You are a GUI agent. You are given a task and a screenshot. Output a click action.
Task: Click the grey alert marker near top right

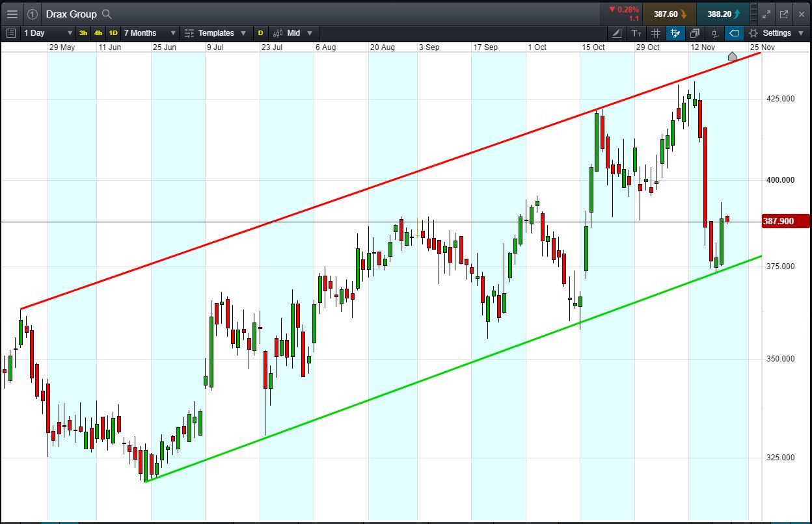click(x=732, y=57)
